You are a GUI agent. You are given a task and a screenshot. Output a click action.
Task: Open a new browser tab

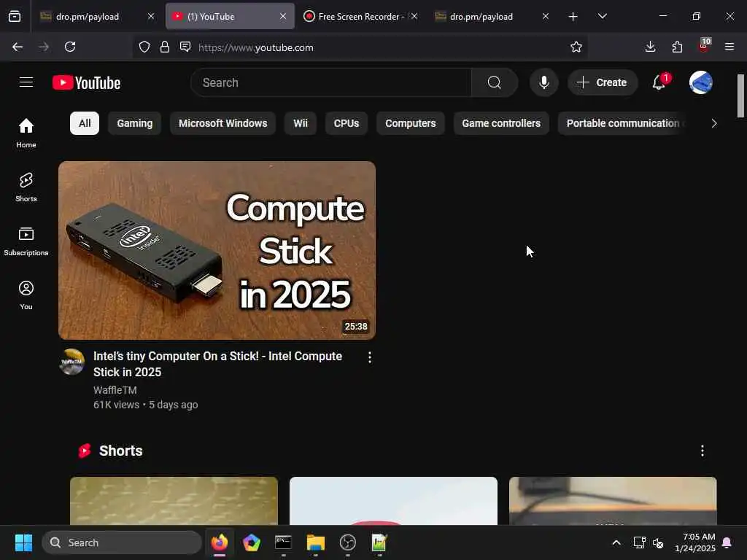[x=573, y=17]
